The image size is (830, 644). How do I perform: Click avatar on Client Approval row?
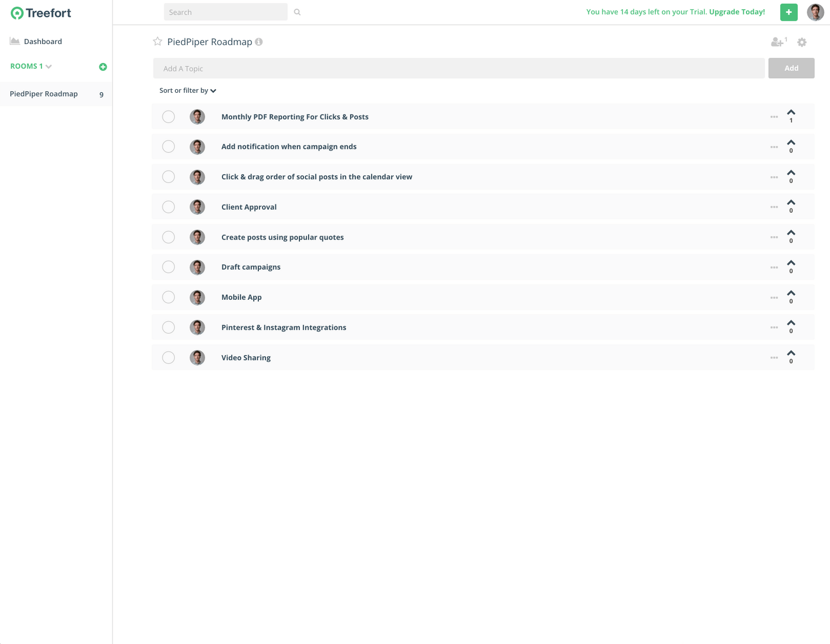(197, 207)
